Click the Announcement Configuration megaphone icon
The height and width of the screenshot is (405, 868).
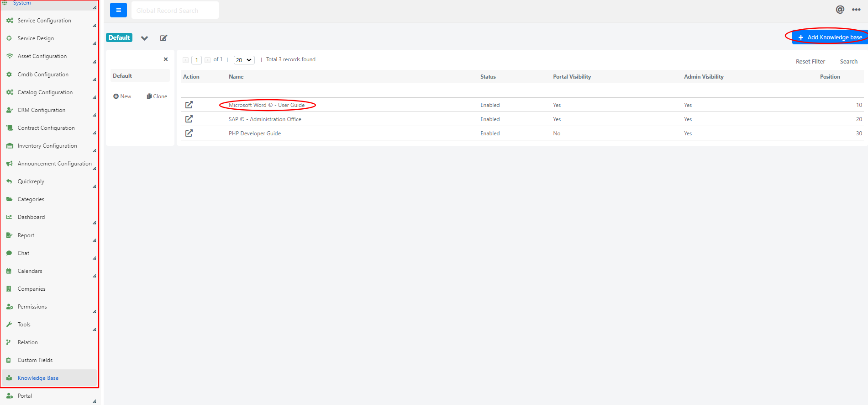(x=10, y=164)
